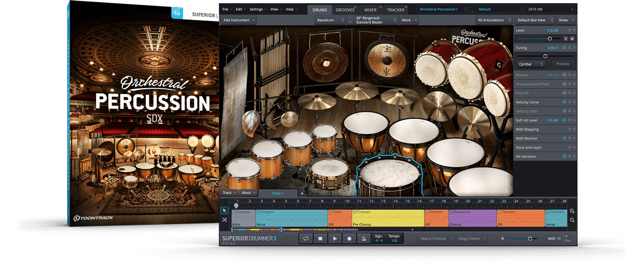This screenshot has height=265, width=644.
Task: Click the Process button
Action: tap(562, 64)
